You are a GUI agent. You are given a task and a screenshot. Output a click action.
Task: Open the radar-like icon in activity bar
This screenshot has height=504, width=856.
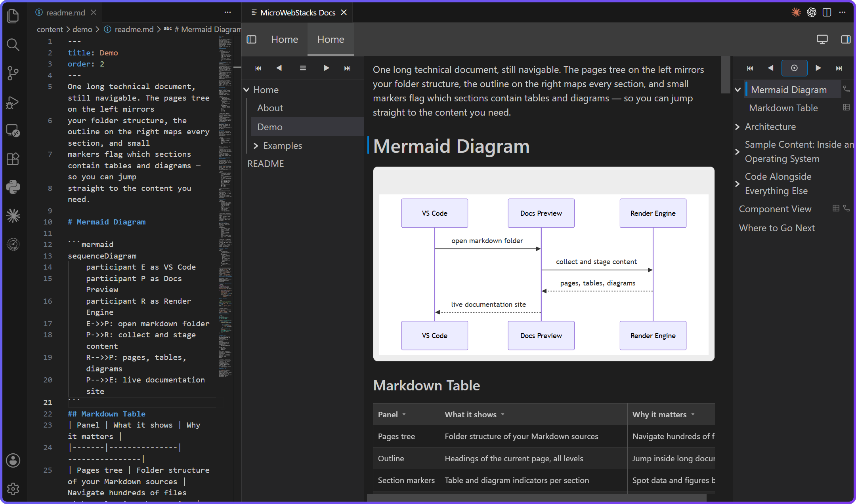click(x=13, y=244)
